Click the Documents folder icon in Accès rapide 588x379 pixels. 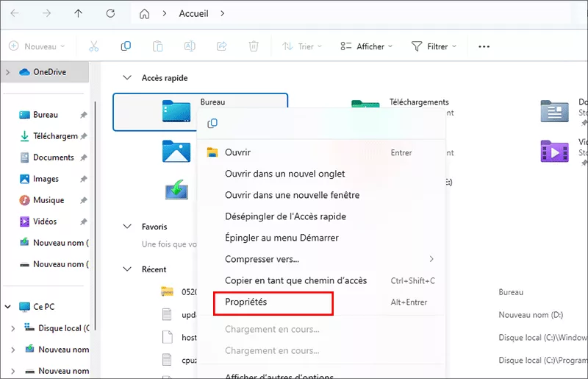(555, 111)
